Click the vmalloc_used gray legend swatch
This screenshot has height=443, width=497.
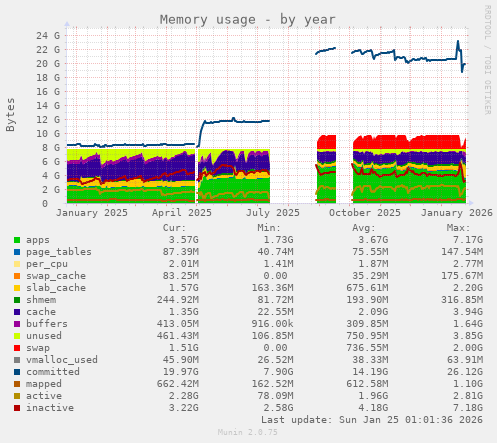(17, 360)
